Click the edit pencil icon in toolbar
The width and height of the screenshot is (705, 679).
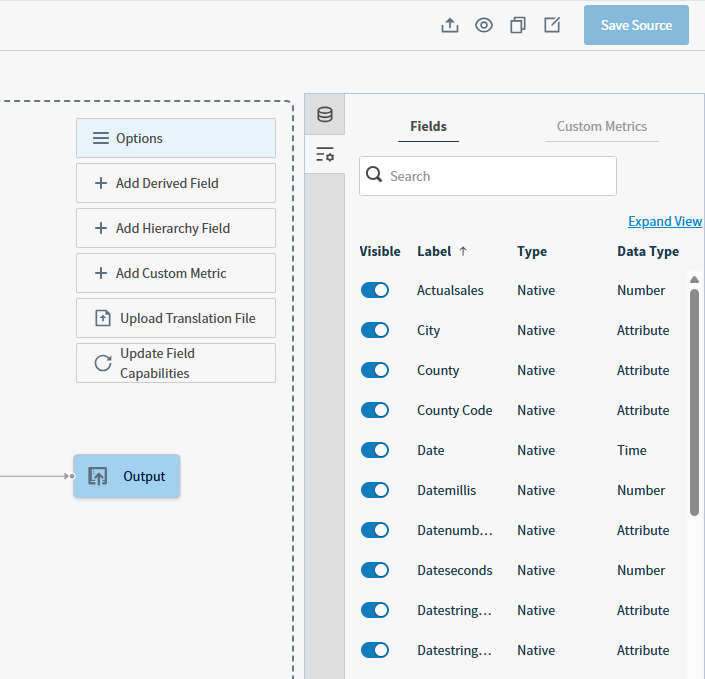coord(552,25)
